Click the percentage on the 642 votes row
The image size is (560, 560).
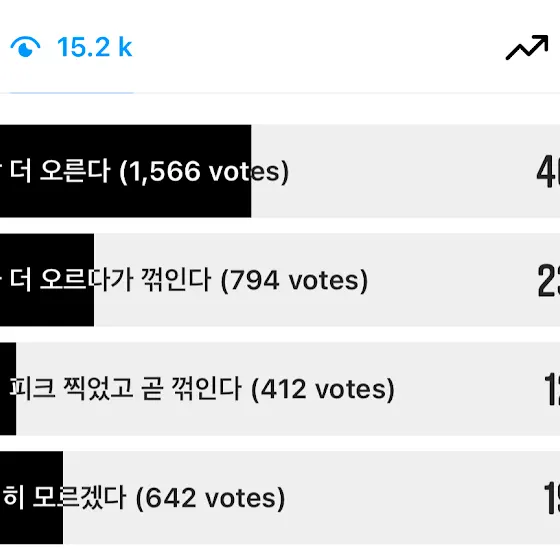click(552, 498)
